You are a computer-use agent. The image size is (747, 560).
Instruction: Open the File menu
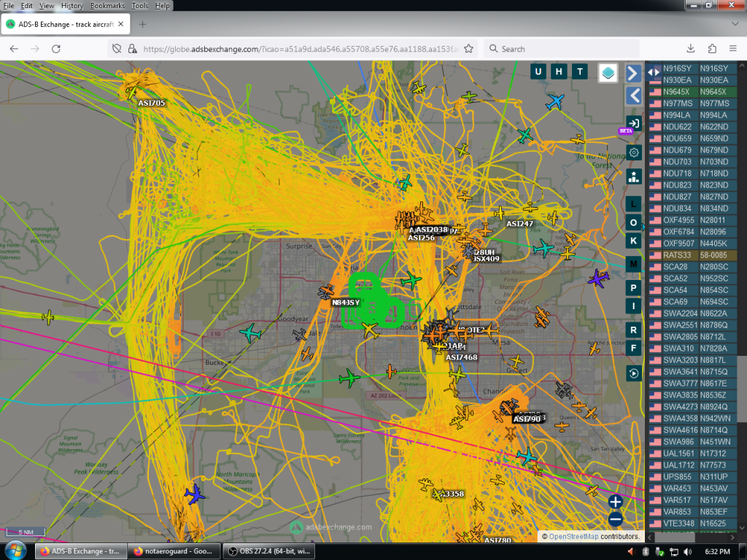click(x=9, y=6)
